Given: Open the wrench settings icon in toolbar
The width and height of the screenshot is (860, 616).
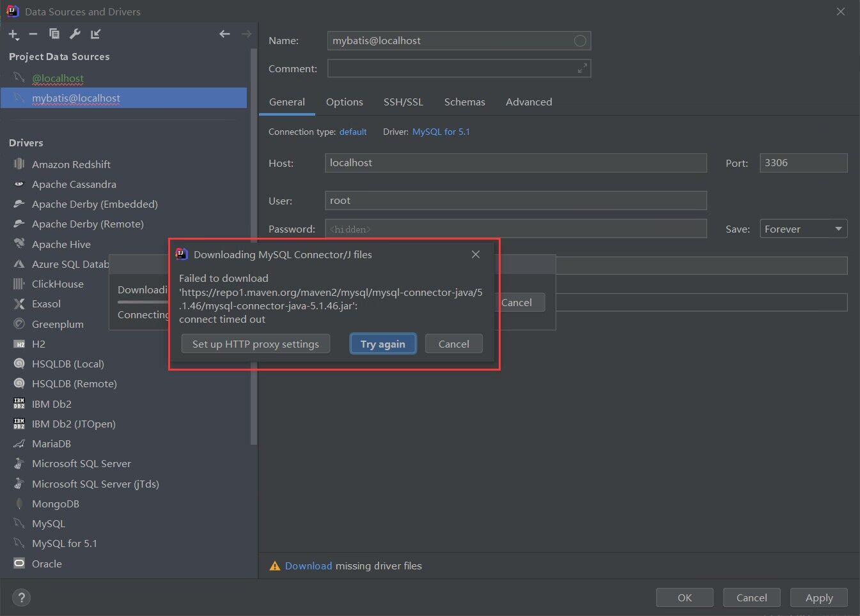Looking at the screenshot, I should pyautogui.click(x=75, y=34).
